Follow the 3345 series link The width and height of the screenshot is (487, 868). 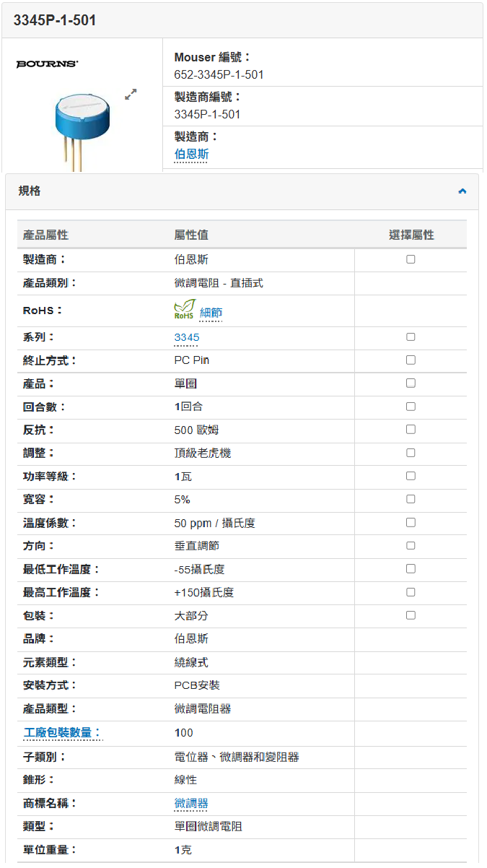(187, 337)
